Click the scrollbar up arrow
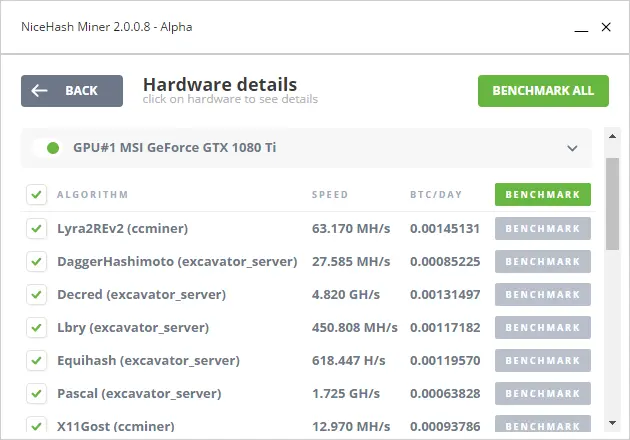630x440 pixels. [612, 136]
